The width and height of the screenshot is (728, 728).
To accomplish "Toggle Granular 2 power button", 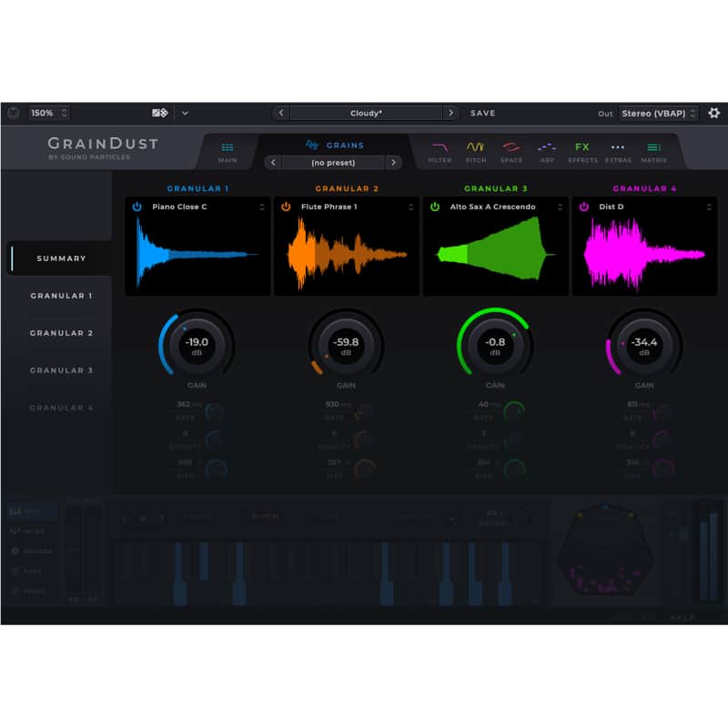I will 286,207.
